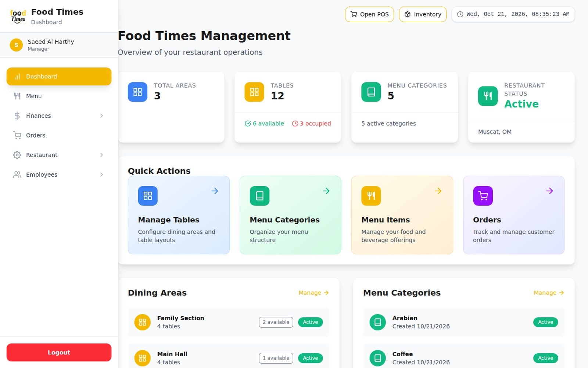Expand the Employees sidebar chevron
Viewport: 588px width, 368px height.
pos(102,175)
